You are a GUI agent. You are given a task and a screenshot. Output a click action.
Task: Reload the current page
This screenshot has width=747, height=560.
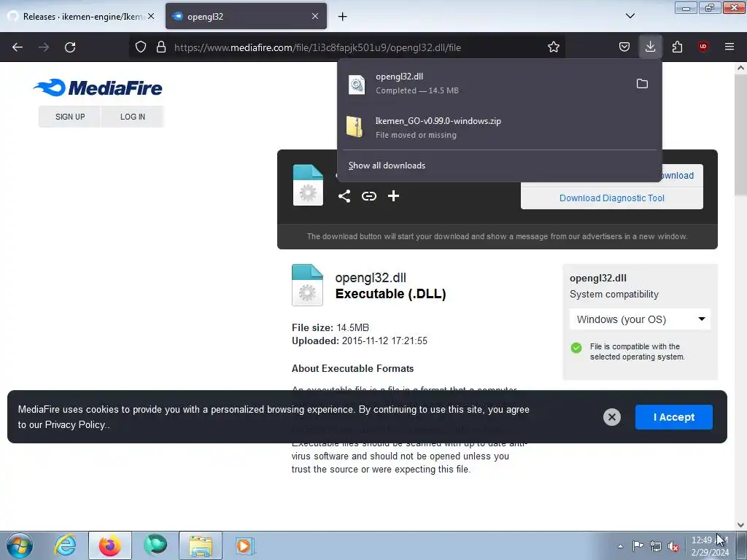[x=70, y=47]
